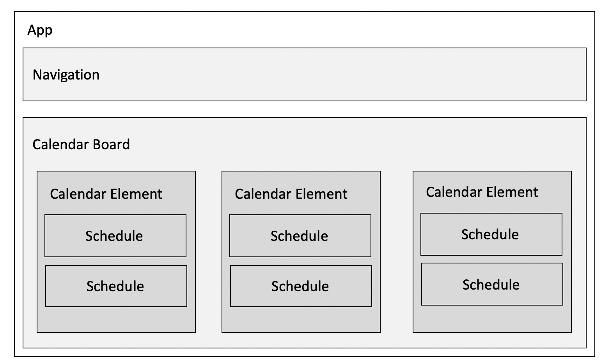This screenshot has width=610, height=364.
Task: Click the Navigation label text
Action: tap(66, 75)
